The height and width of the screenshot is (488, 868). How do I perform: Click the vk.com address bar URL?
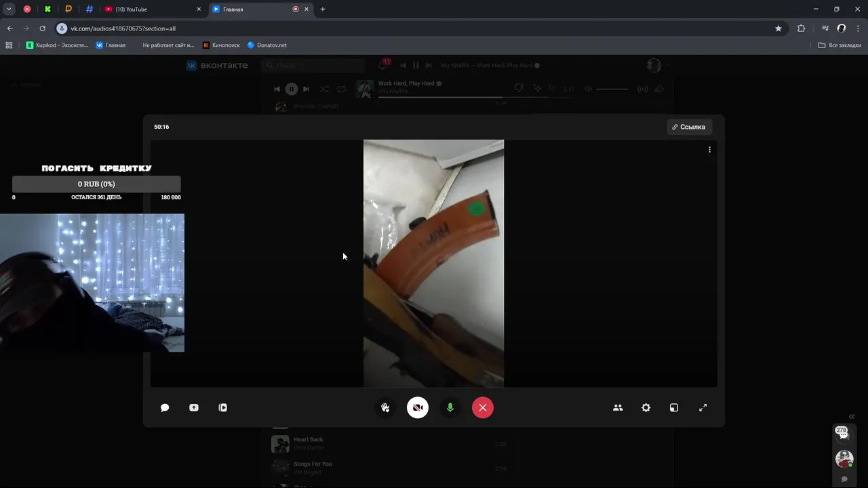click(123, 28)
